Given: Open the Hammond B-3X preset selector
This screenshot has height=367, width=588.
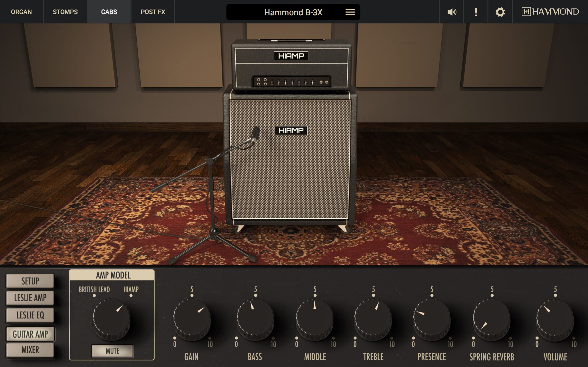Looking at the screenshot, I should coord(293,12).
